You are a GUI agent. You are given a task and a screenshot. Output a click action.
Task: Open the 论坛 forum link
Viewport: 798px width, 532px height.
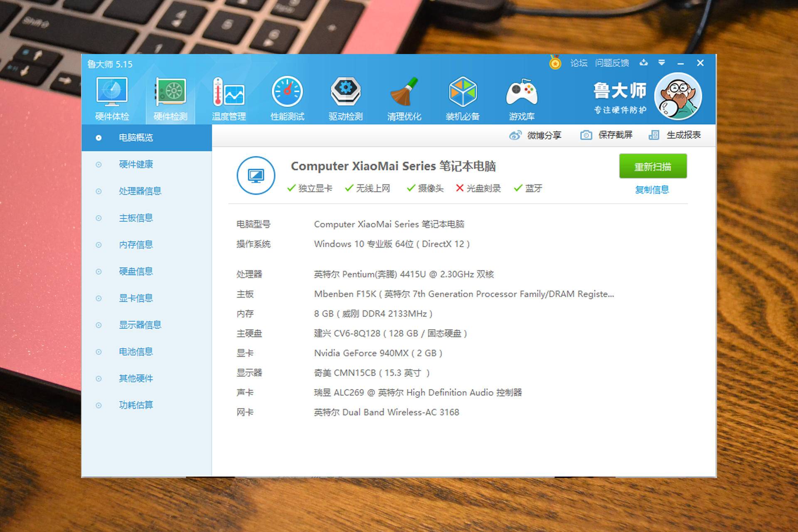coord(579,63)
